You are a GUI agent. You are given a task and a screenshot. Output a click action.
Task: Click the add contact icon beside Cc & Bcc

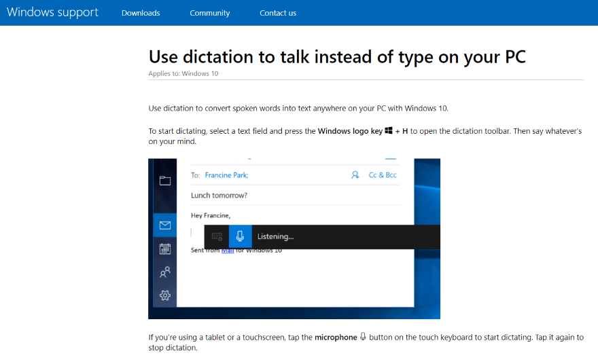pyautogui.click(x=355, y=175)
